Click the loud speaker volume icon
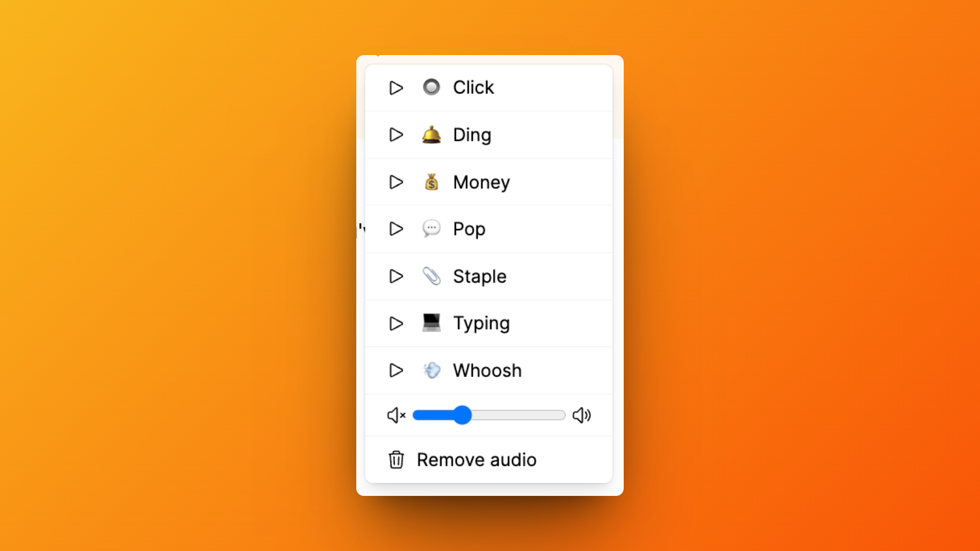Viewport: 980px width, 551px height. (x=581, y=415)
